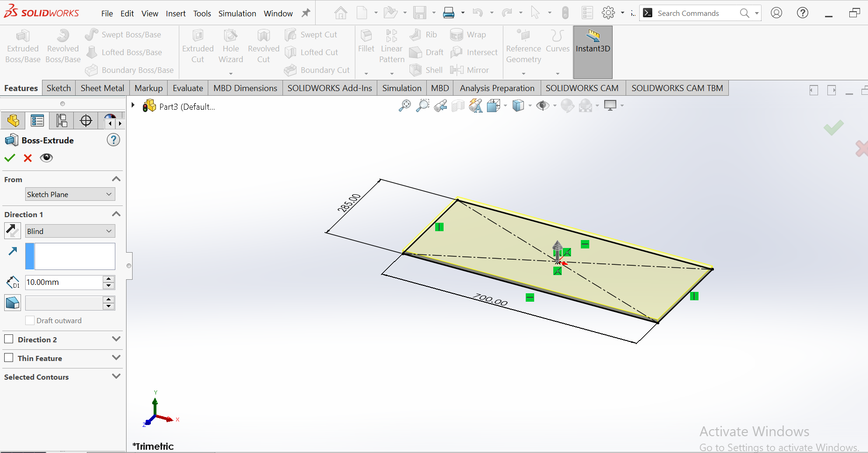Click Zoom to Fit icon

coord(405,106)
